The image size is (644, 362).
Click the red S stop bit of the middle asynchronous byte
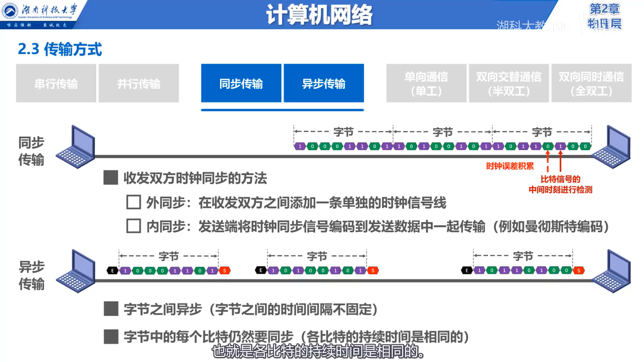(x=373, y=270)
